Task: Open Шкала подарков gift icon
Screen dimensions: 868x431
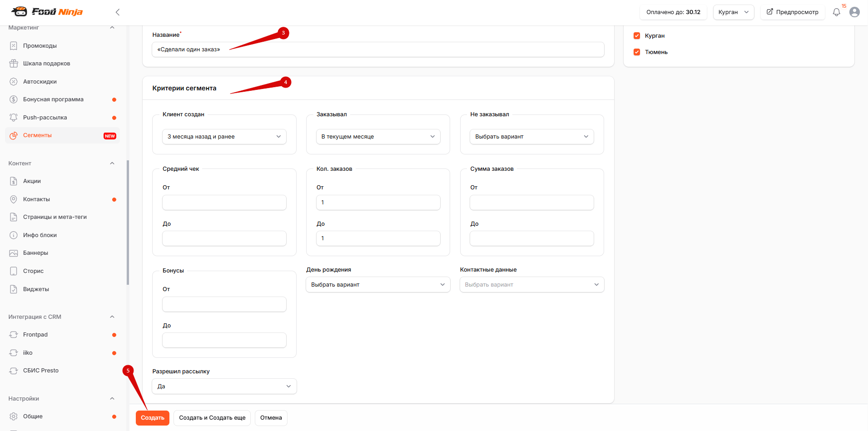Action: [14, 64]
